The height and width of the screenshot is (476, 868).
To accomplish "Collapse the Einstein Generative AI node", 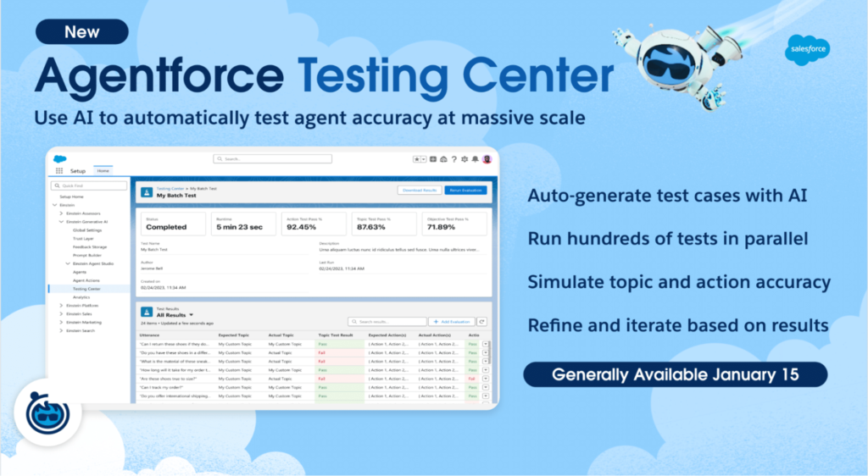I will point(61,221).
